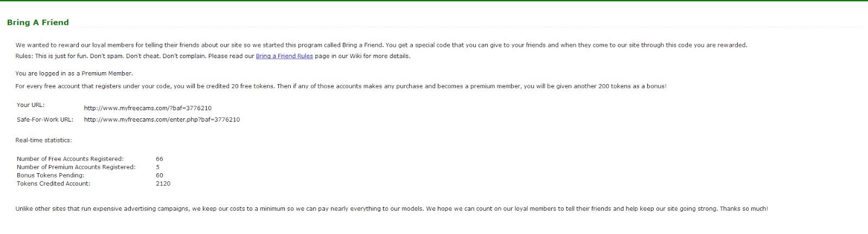Click the free accounts count value 66
Image resolution: width=868 pixels, height=234 pixels.
(x=159, y=159)
